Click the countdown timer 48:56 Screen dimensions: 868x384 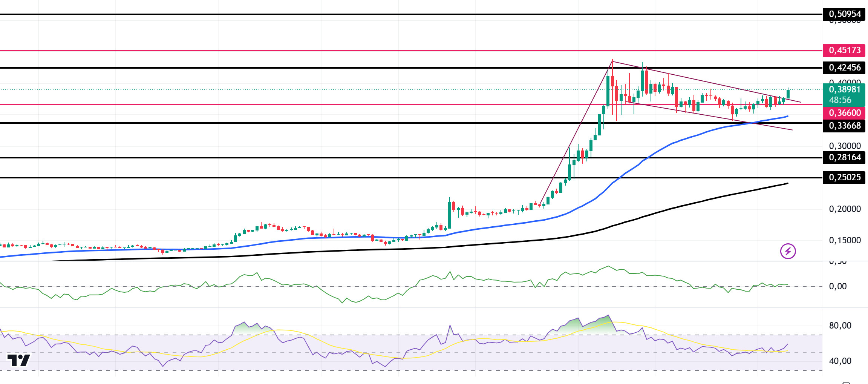[840, 100]
